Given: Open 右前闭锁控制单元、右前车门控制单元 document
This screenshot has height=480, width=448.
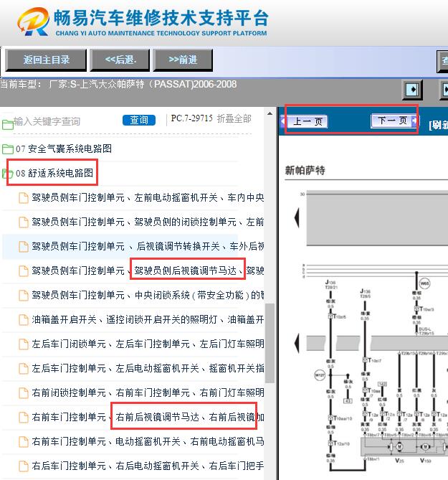Looking at the screenshot, I should [148, 392].
